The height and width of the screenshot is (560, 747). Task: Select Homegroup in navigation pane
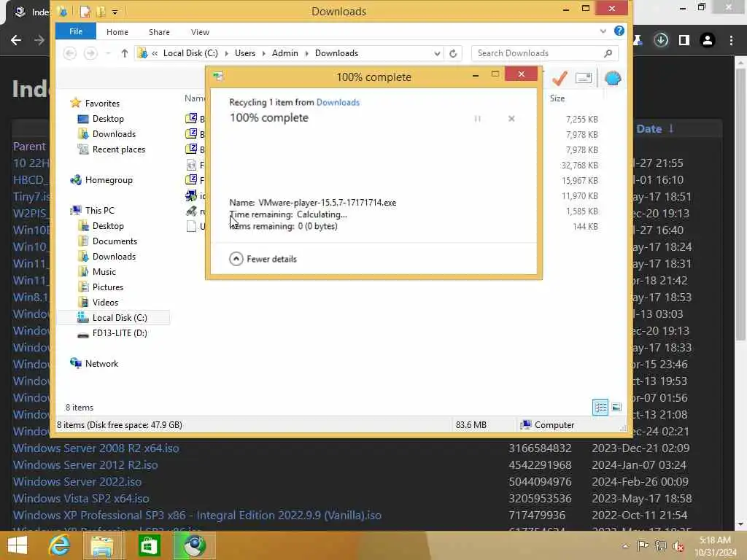point(109,180)
